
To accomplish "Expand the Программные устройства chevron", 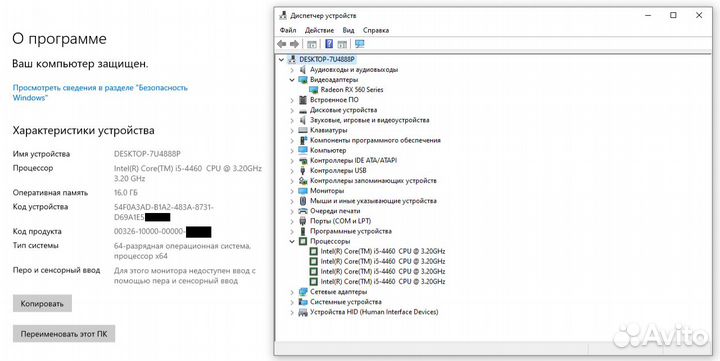I will pos(292,231).
